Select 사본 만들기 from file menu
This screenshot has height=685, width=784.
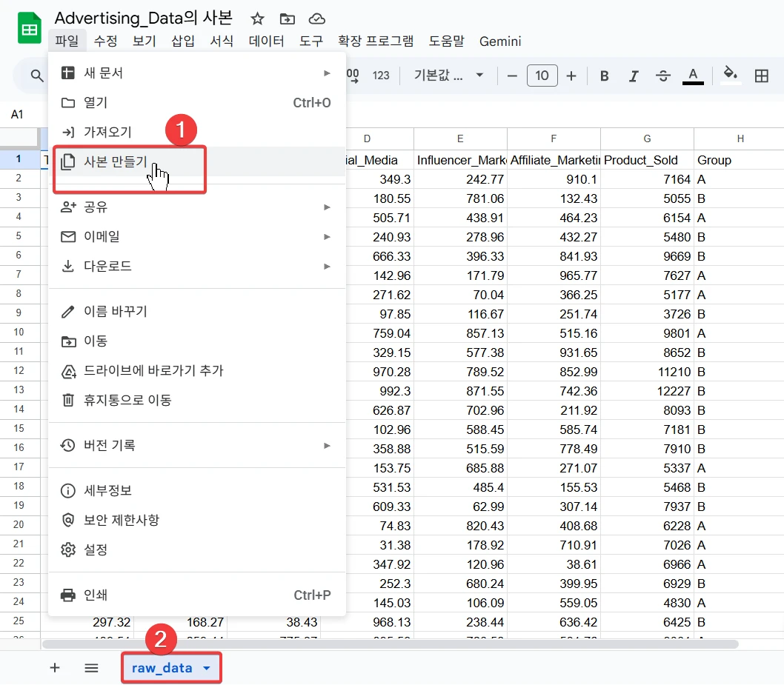(x=116, y=161)
